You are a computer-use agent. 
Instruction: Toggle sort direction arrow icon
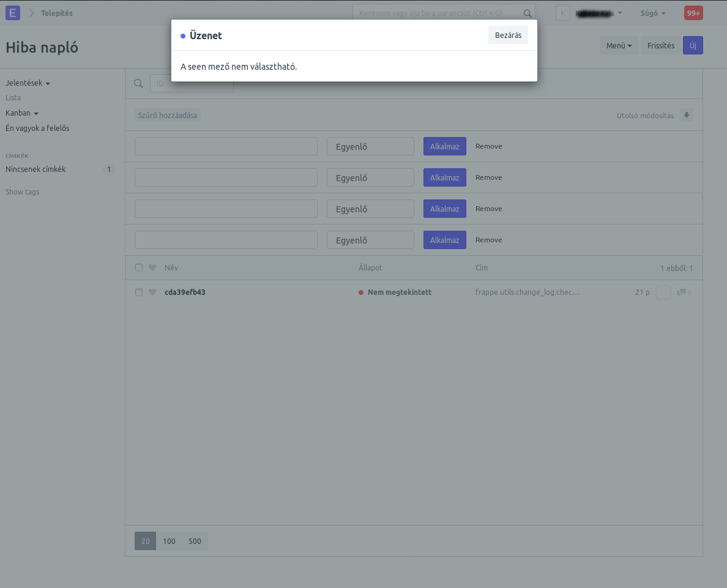[x=687, y=116]
